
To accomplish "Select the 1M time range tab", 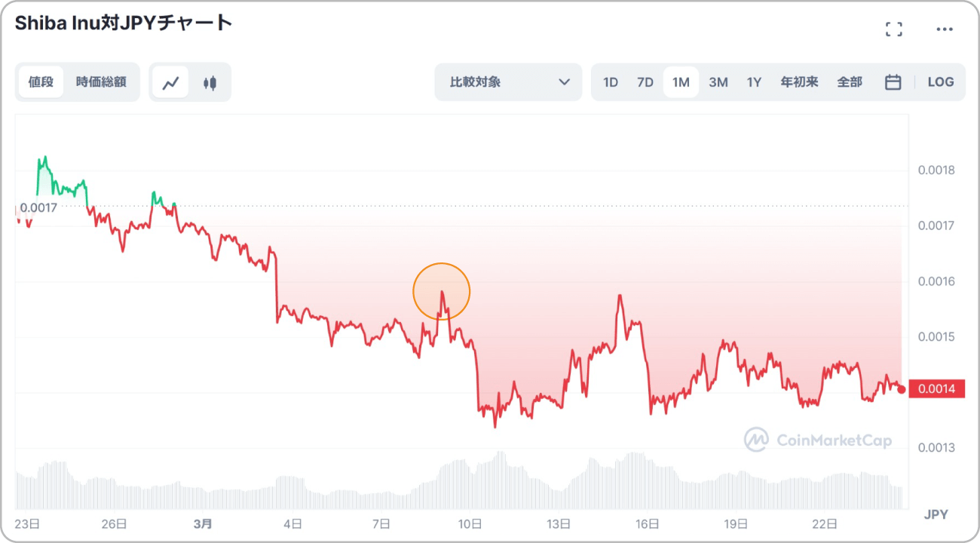I will point(681,82).
